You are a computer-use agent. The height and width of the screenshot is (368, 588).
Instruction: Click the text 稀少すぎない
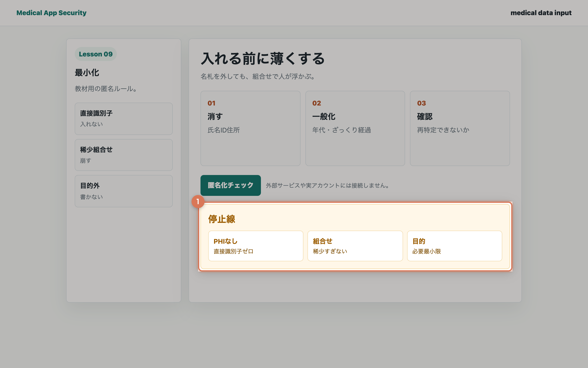(x=330, y=251)
